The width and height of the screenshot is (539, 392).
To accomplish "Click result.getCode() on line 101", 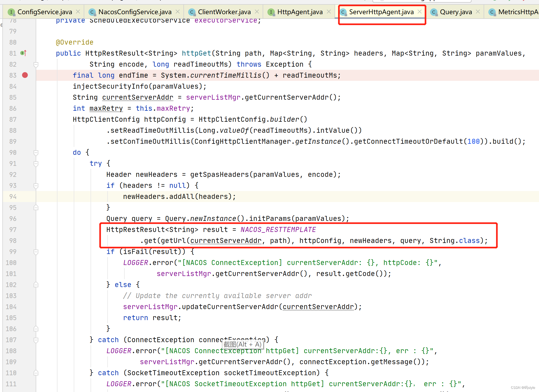I will pos(350,274).
